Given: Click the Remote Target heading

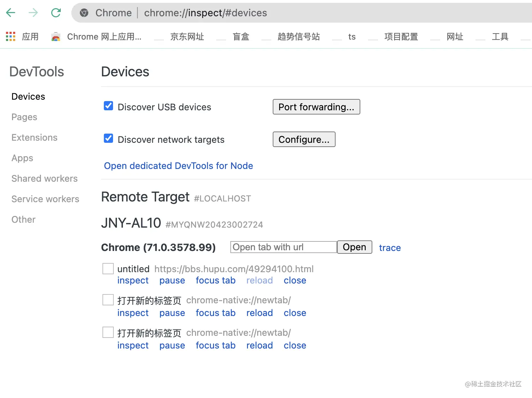Looking at the screenshot, I should coord(146,197).
